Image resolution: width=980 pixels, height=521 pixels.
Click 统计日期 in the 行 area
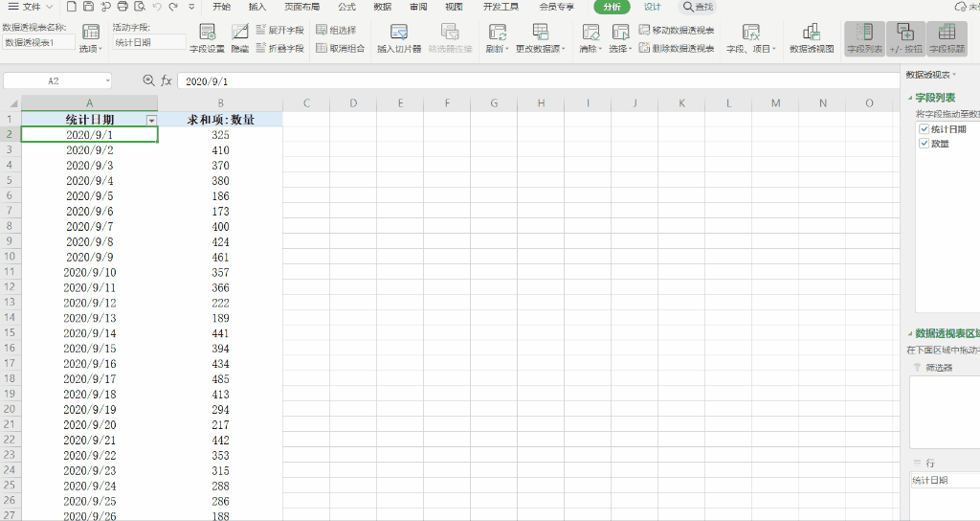pos(945,481)
